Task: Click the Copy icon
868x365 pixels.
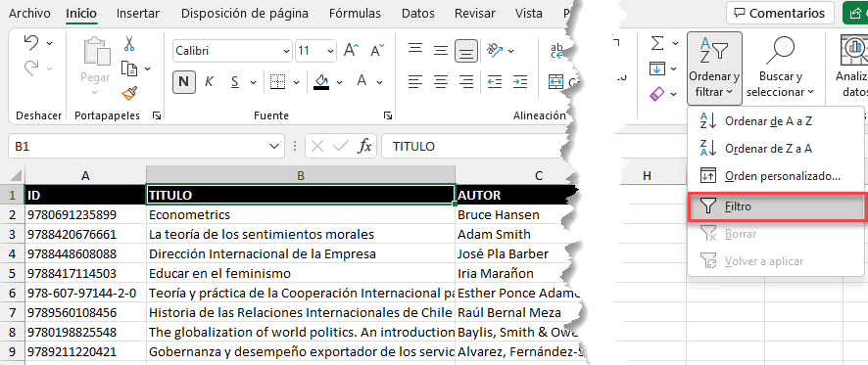Action: 129,68
